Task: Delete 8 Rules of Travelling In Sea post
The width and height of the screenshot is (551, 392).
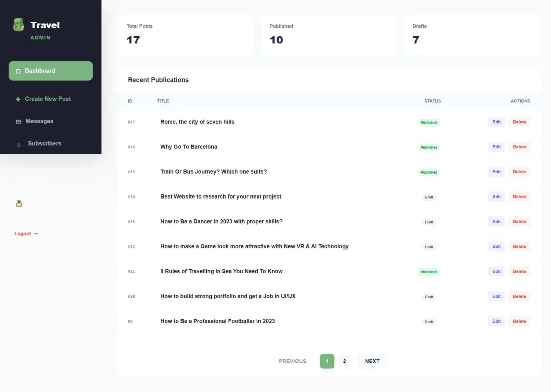Action: [x=519, y=272]
